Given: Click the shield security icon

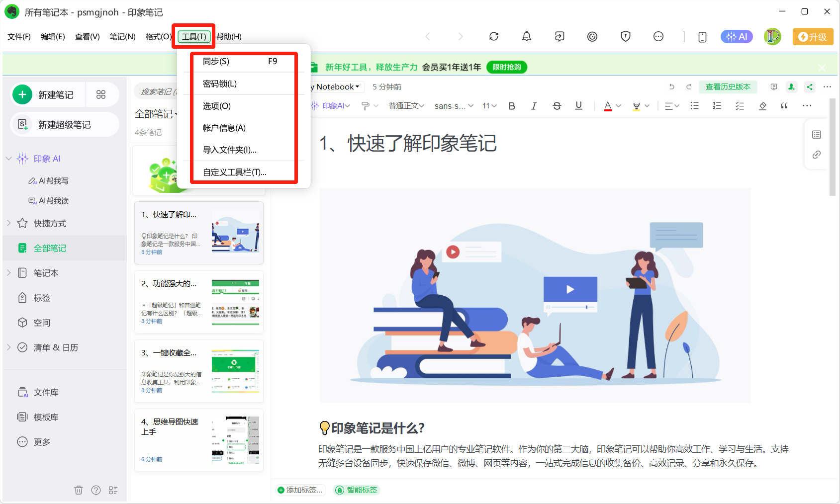Looking at the screenshot, I should [625, 36].
